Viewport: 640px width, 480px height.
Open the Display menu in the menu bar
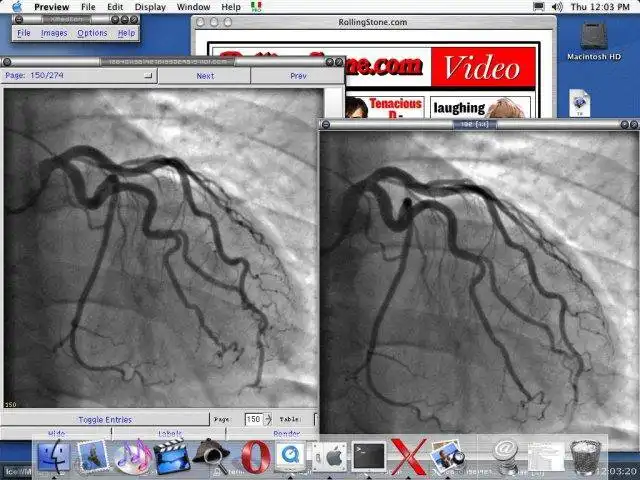coord(150,7)
